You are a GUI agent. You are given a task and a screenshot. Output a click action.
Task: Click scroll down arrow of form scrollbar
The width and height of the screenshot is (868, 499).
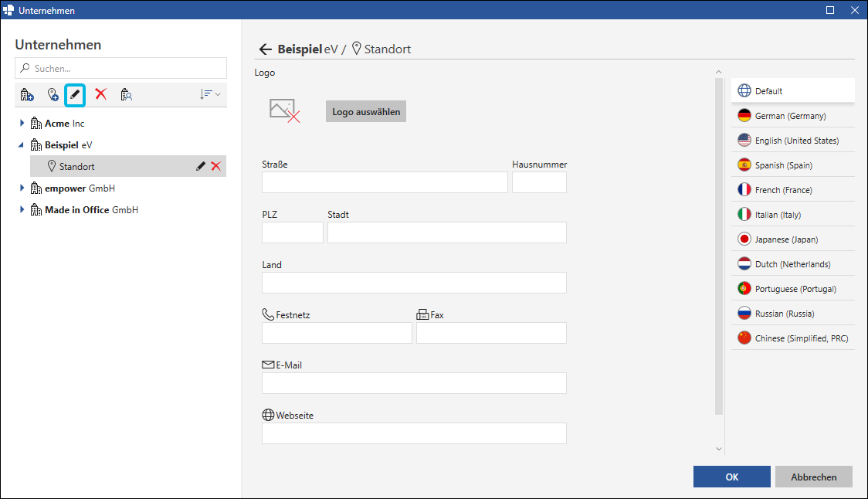coord(718,449)
